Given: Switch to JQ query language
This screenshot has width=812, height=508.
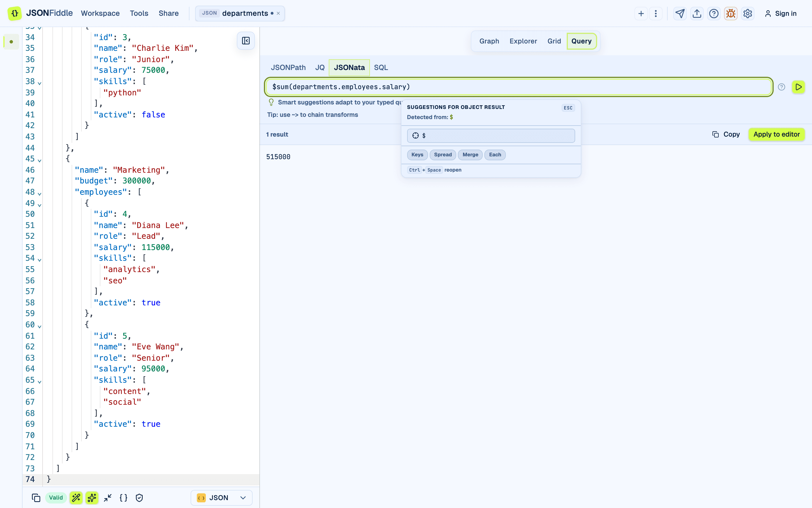Looking at the screenshot, I should [320, 67].
